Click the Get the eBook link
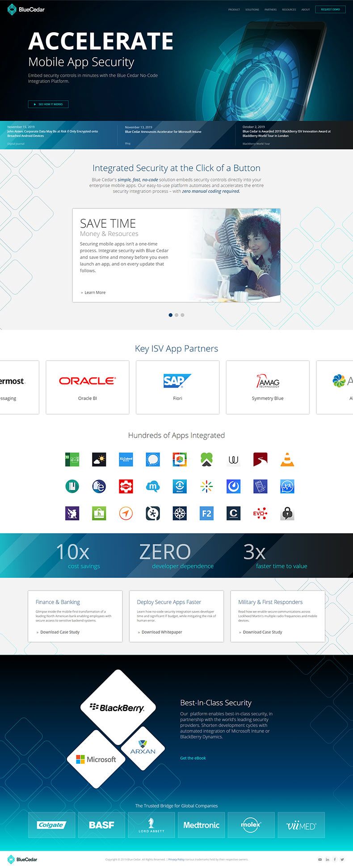The image size is (353, 868). (x=193, y=758)
